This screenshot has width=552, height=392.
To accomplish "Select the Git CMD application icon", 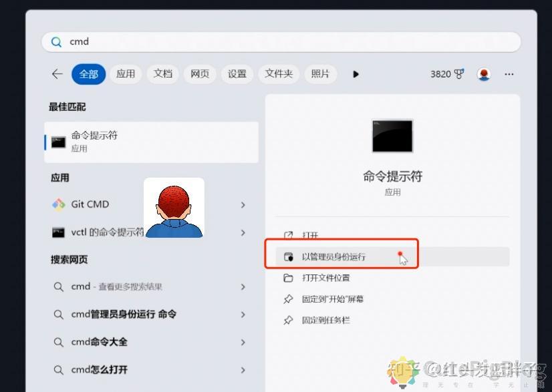I will 58,204.
